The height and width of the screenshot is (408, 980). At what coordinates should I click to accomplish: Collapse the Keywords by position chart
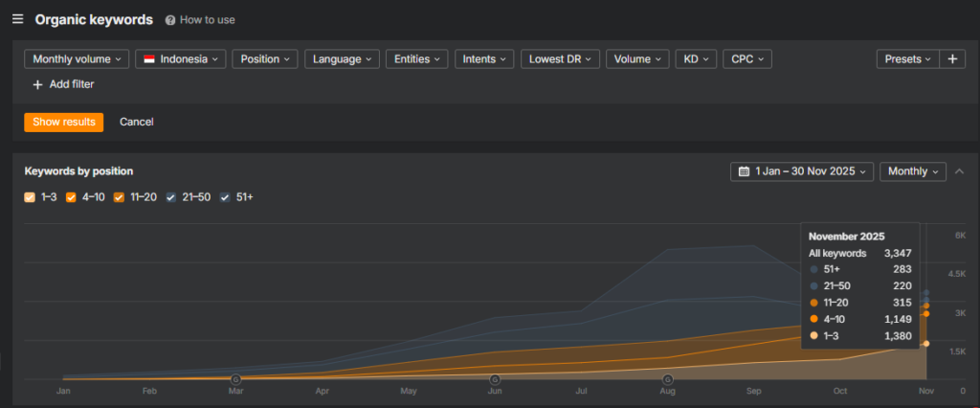(x=961, y=171)
